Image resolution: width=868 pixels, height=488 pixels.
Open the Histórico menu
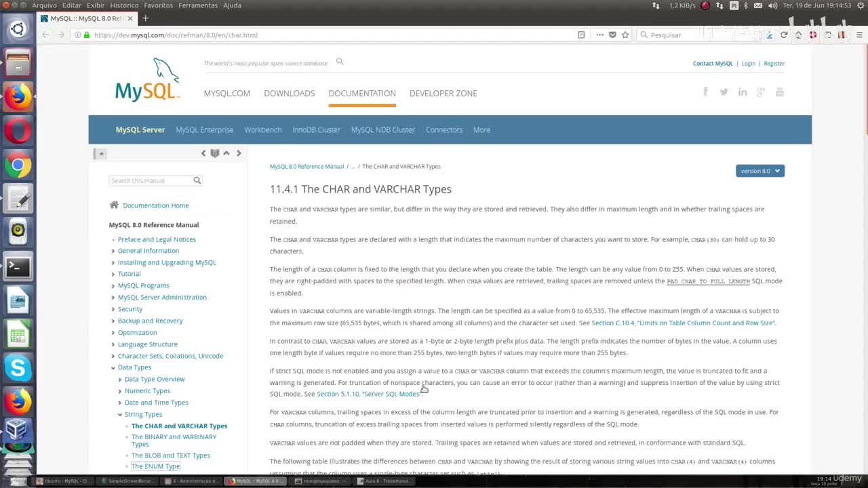pyautogui.click(x=124, y=5)
